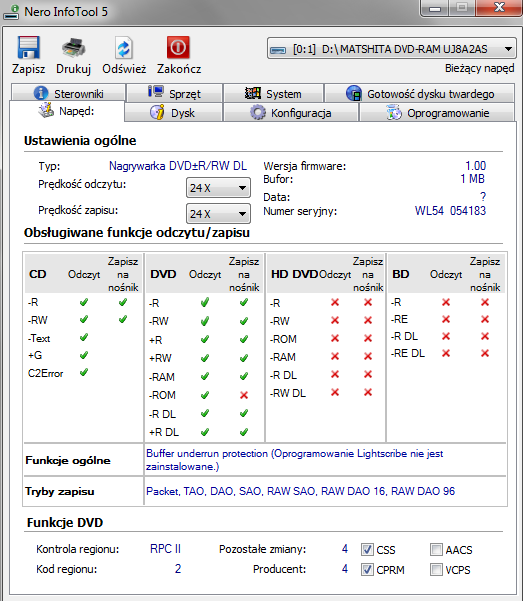The image size is (523, 601).
Task: Click the CD column header
Action: tap(38, 274)
